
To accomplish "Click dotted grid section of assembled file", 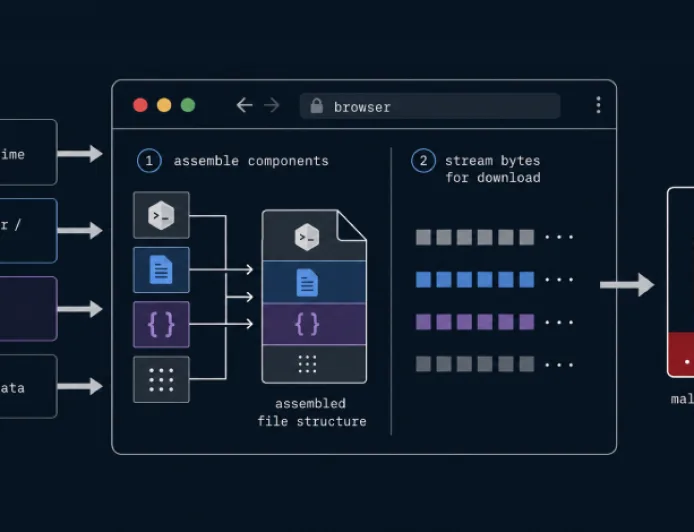I will (314, 364).
